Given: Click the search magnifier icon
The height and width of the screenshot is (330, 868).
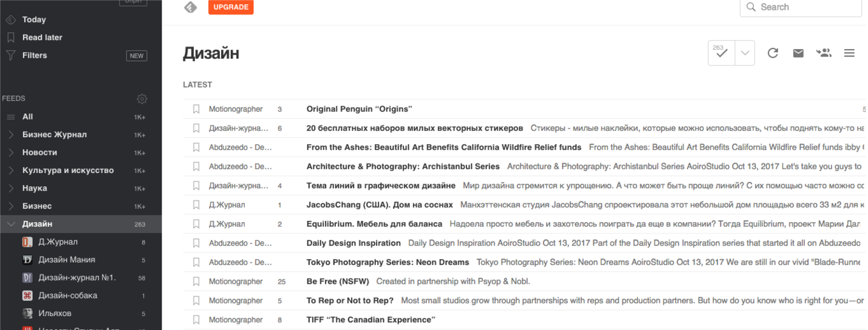Looking at the screenshot, I should [751, 7].
